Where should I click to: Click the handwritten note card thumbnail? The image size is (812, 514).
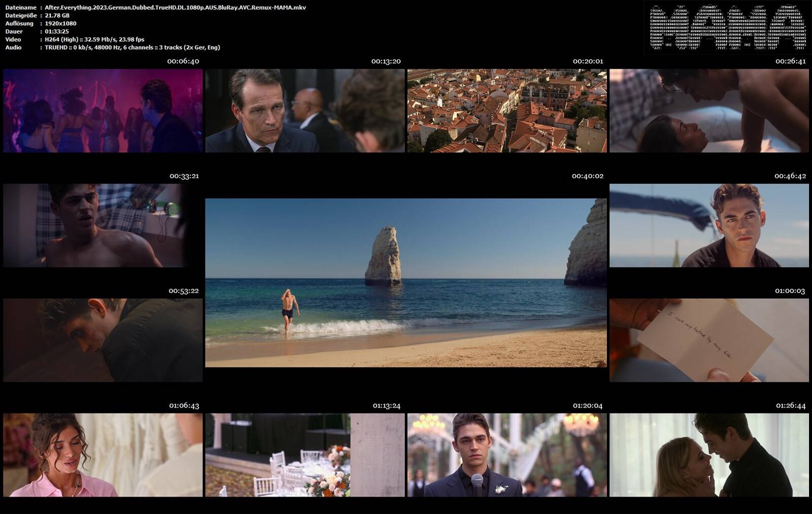point(709,340)
